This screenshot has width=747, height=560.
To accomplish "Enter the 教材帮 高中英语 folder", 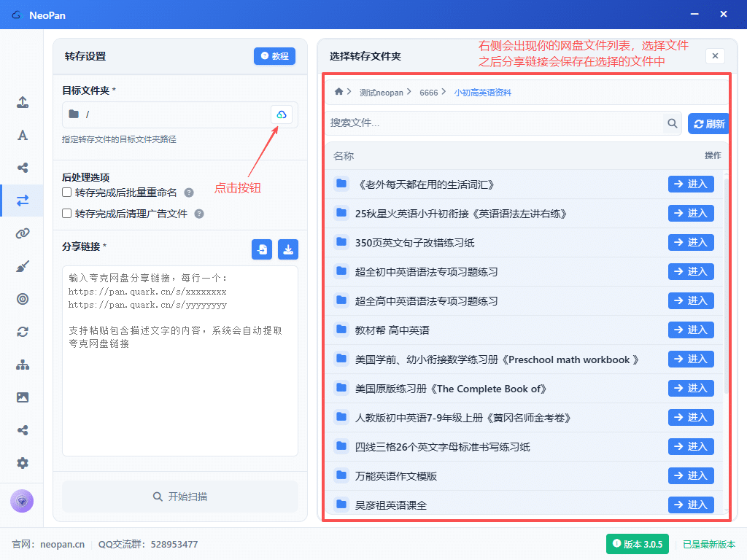I will click(690, 330).
